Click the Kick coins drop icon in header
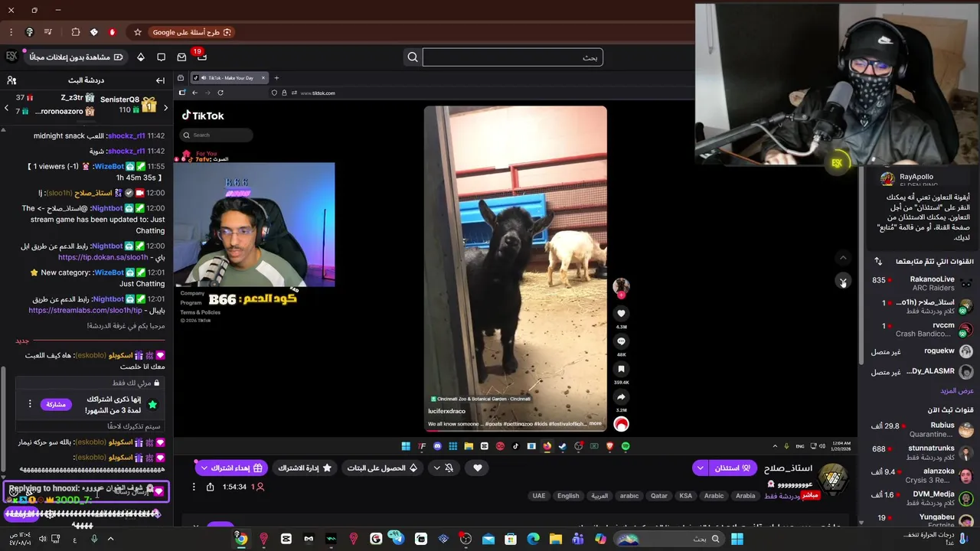The image size is (980, 551). (141, 57)
